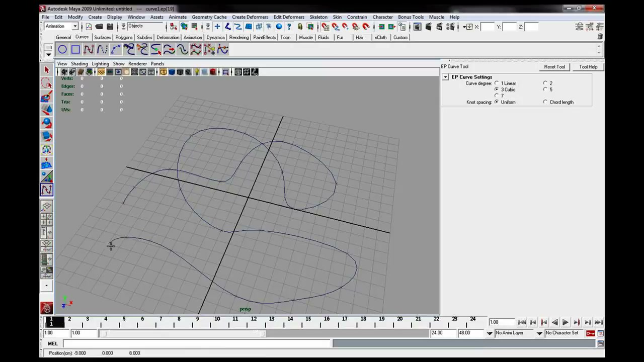Click the Rebuild Curve shelf icon
The height and width of the screenshot is (362, 644).
pyautogui.click(x=196, y=49)
